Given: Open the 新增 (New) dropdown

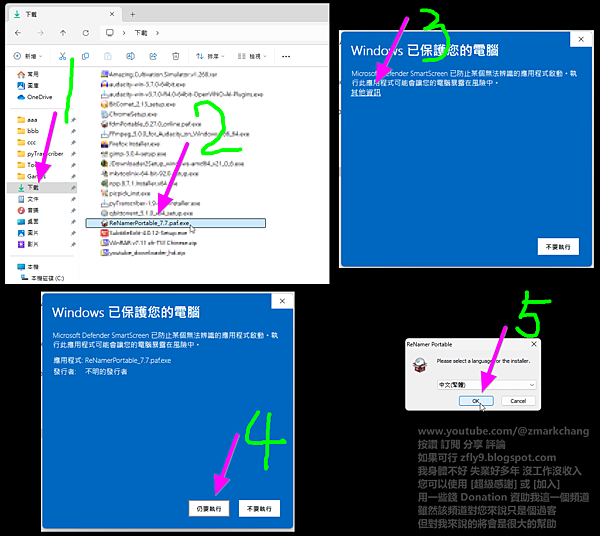Looking at the screenshot, I should tap(28, 56).
